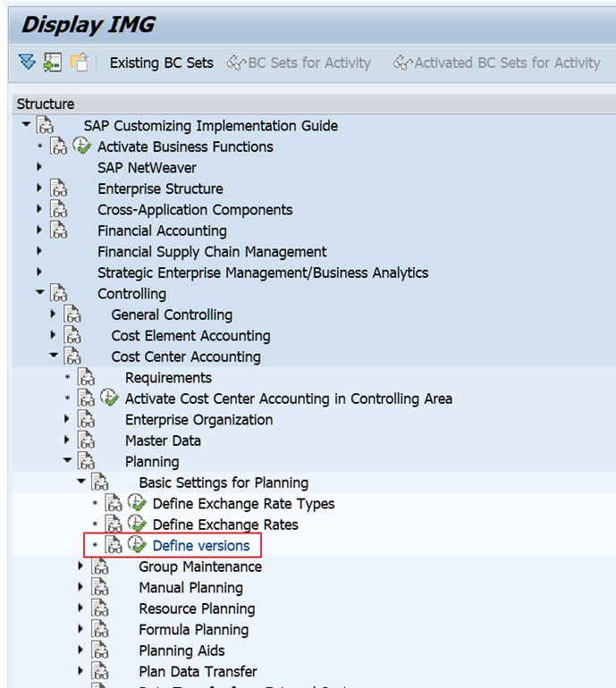Image resolution: width=616 pixels, height=688 pixels.
Task: Select the Define Exchange Rate Types text
Action: pos(244,504)
